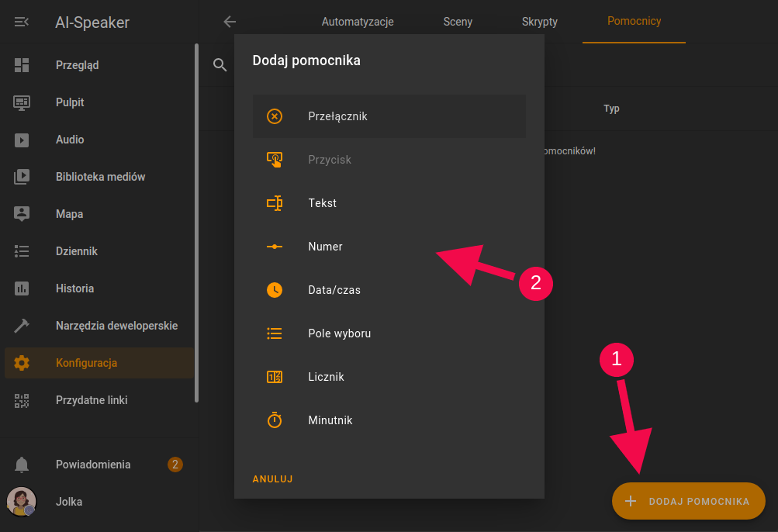Select the Przełącznik toggle helper icon
778x532 pixels.
(275, 116)
